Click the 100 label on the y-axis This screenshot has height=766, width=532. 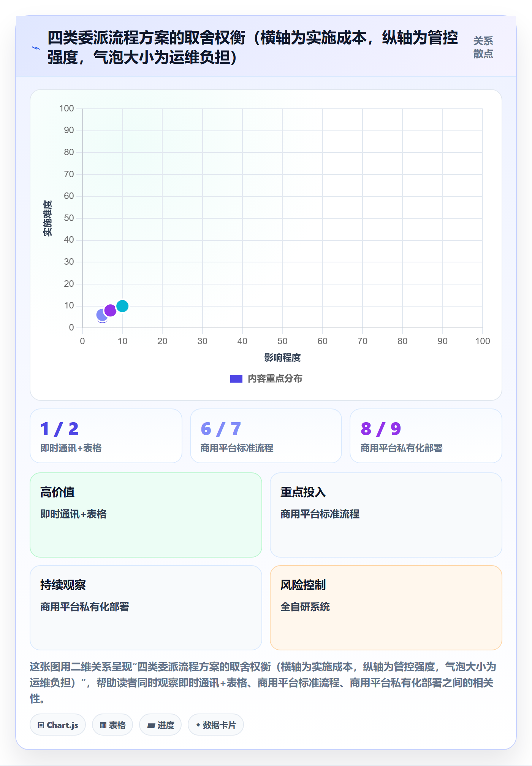tap(66, 108)
